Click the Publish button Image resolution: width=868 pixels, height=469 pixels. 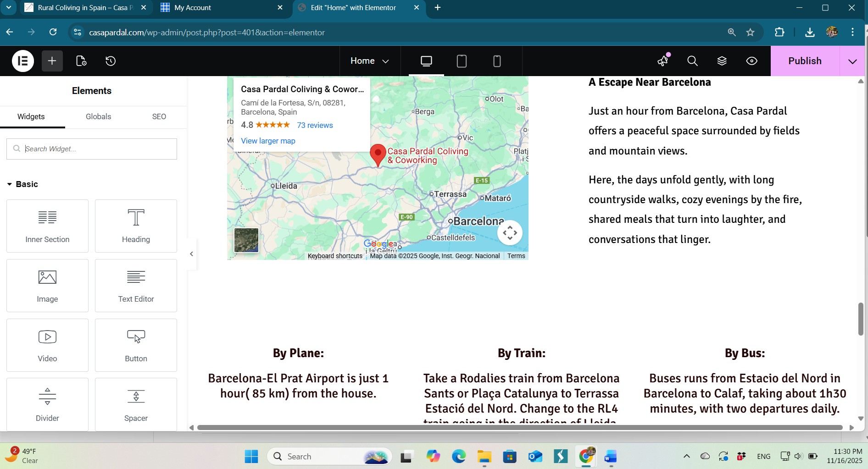805,61
